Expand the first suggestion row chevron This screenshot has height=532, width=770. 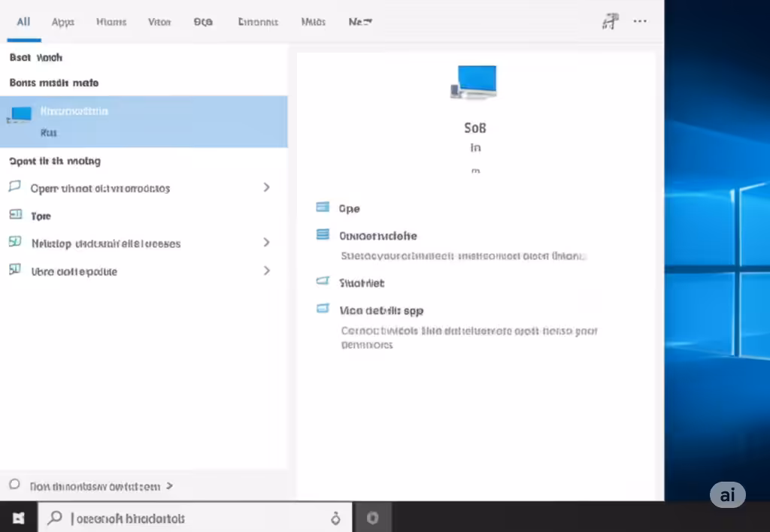tap(267, 187)
